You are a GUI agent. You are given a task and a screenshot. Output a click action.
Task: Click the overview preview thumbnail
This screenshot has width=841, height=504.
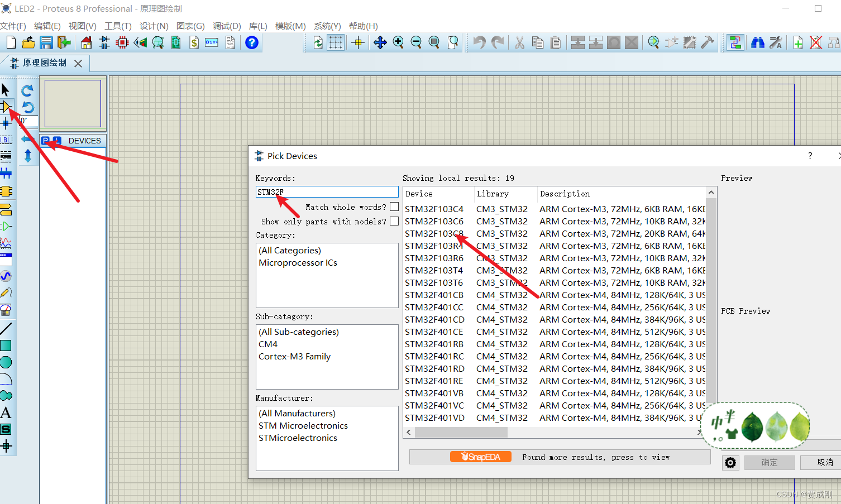[73, 103]
